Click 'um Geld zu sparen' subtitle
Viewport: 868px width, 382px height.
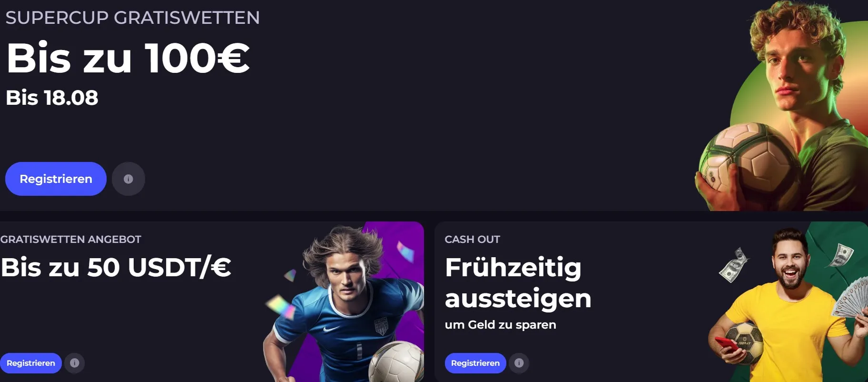pos(501,324)
